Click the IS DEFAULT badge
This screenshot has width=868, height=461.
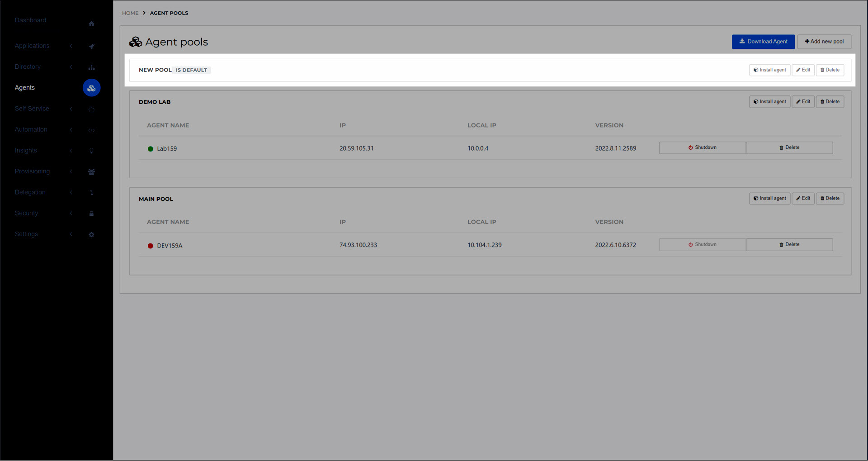click(191, 70)
